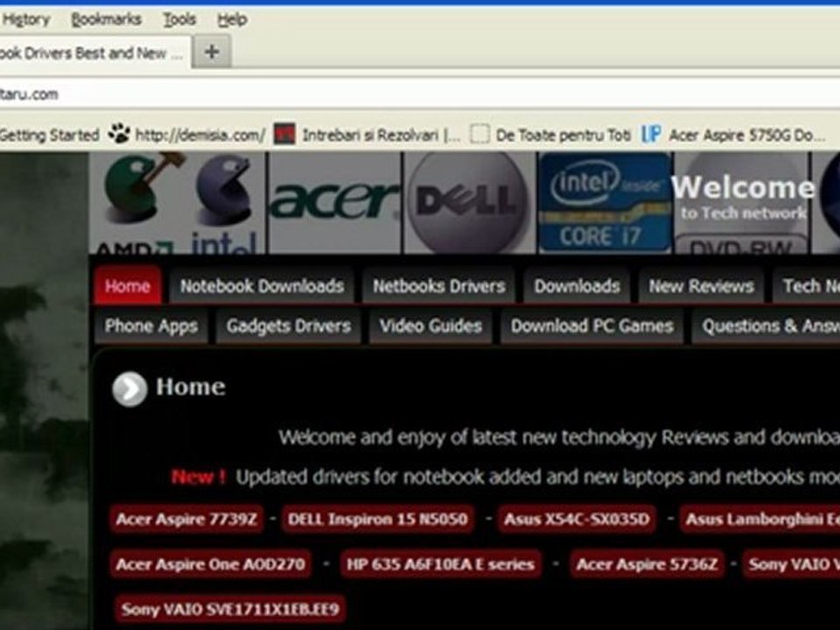Open Tech News navigation item

pyautogui.click(x=806, y=286)
